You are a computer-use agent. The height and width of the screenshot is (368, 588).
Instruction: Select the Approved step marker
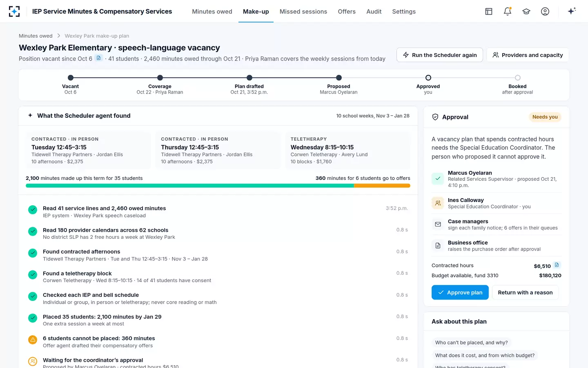(428, 78)
